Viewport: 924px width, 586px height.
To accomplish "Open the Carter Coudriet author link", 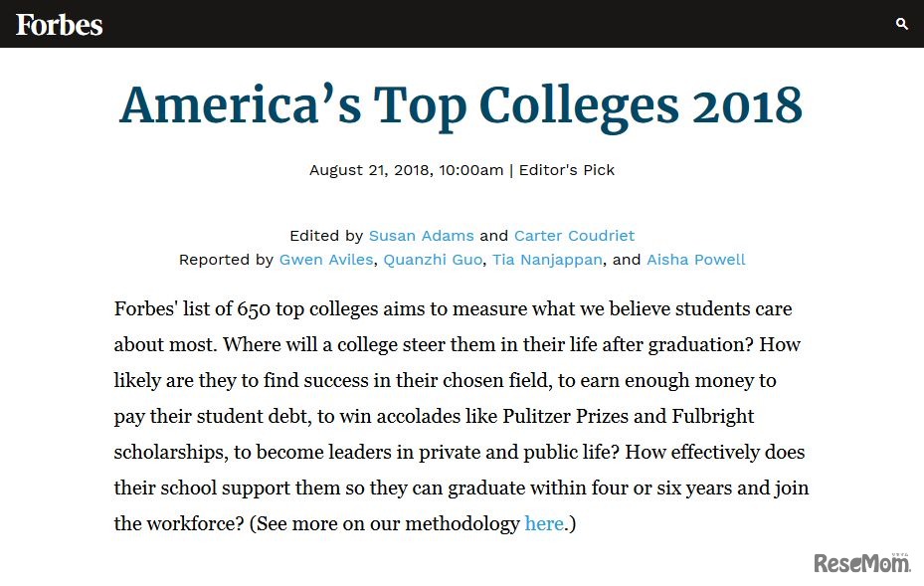I will [574, 236].
